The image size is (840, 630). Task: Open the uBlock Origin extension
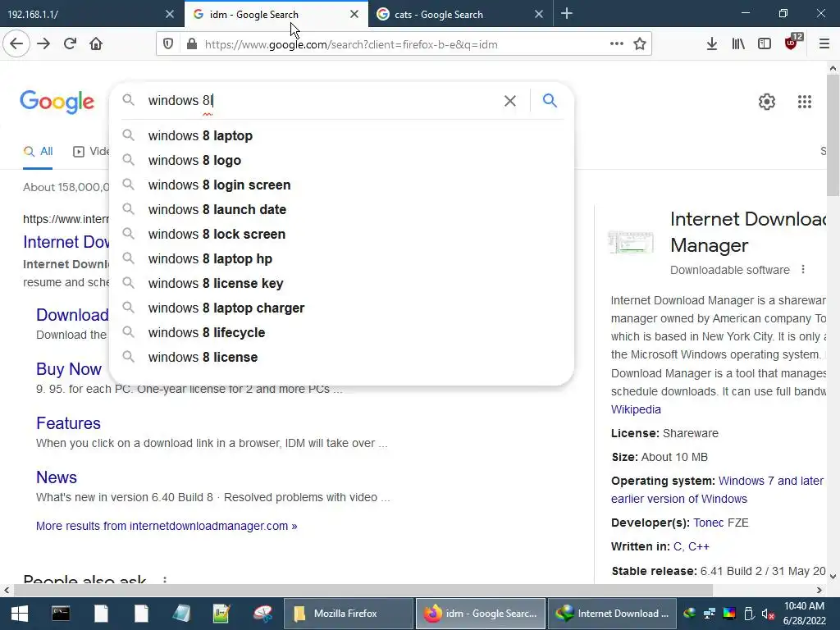pyautogui.click(x=792, y=43)
